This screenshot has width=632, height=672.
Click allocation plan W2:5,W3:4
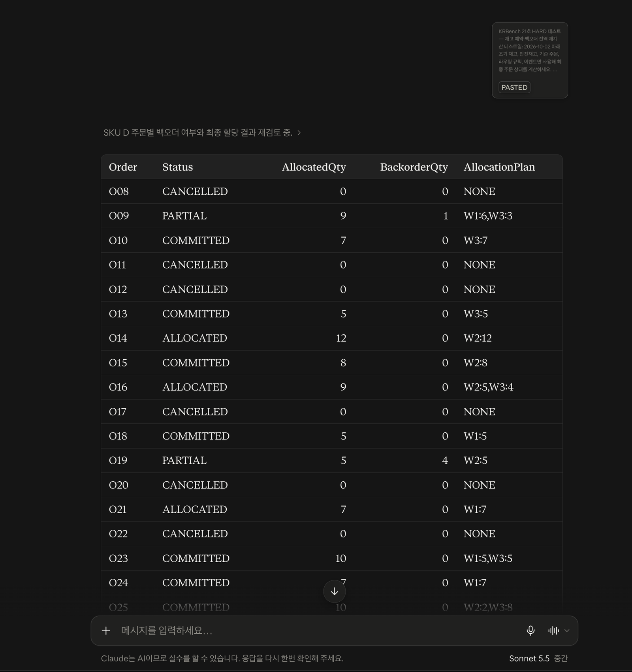coord(489,387)
